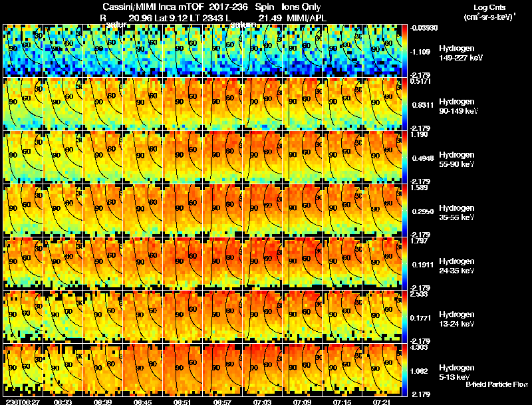Click the color bar beside Hydrogen 55-90 keV
The image size is (532, 405).
[x=404, y=158]
